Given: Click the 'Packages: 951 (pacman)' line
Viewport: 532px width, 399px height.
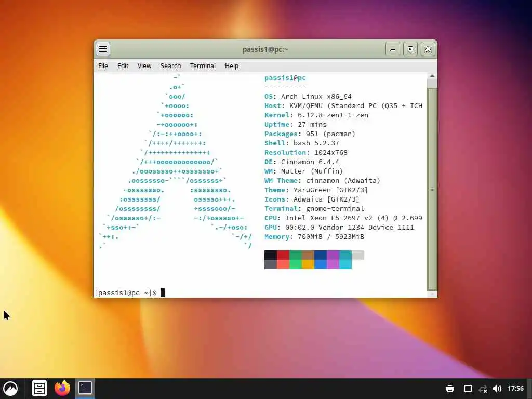Looking at the screenshot, I should click(x=310, y=134).
